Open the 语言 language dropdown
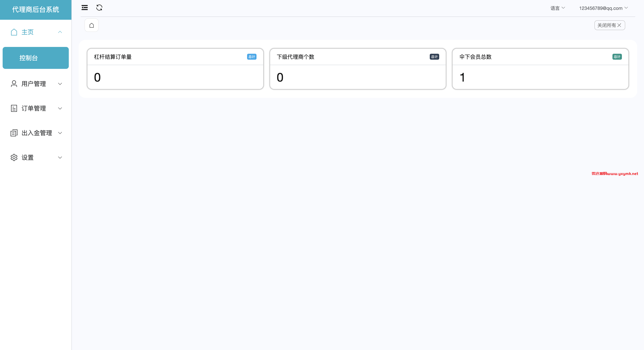Screen dimensions: 644x350 557,8
